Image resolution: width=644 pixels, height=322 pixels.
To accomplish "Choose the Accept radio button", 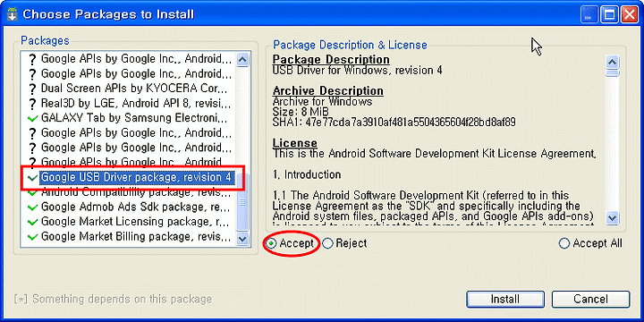I will 271,243.
